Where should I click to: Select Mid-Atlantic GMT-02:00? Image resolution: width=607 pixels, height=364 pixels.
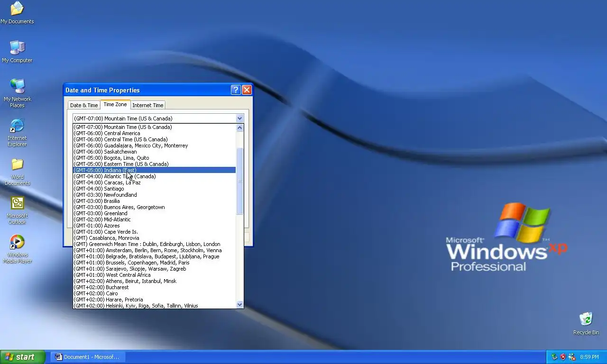coord(154,219)
